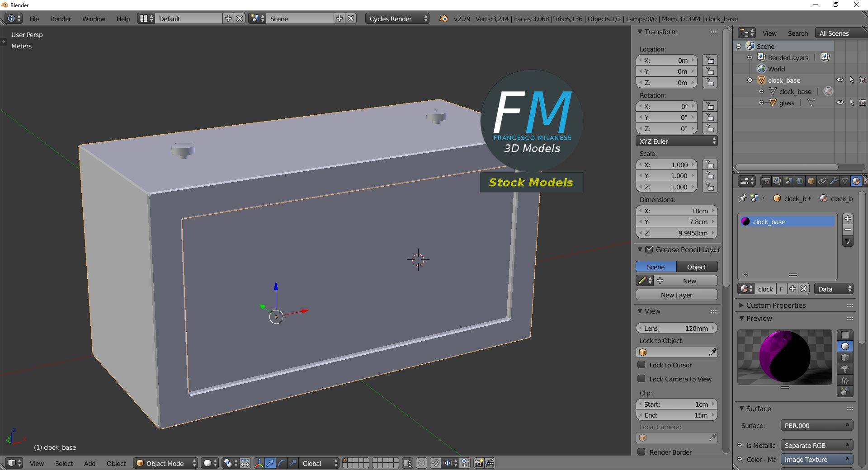Open the material link Data dropdown
The width and height of the screenshot is (868, 470).
(834, 289)
